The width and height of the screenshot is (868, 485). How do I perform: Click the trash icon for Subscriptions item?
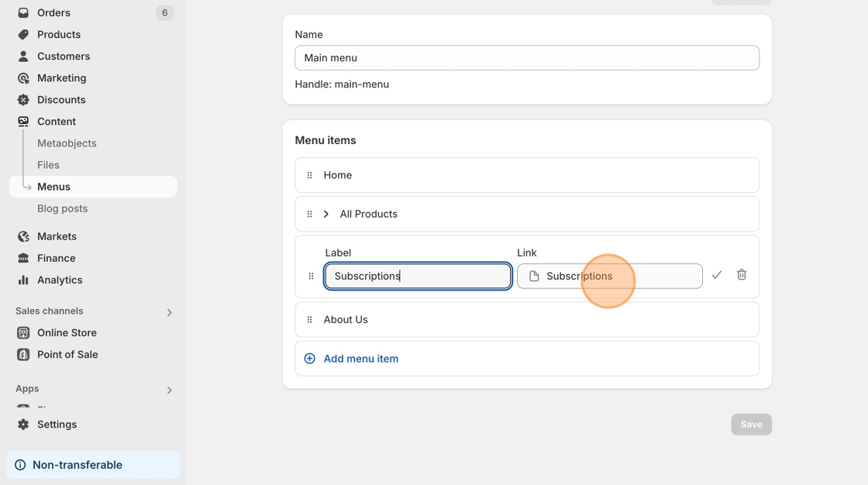pyautogui.click(x=741, y=275)
